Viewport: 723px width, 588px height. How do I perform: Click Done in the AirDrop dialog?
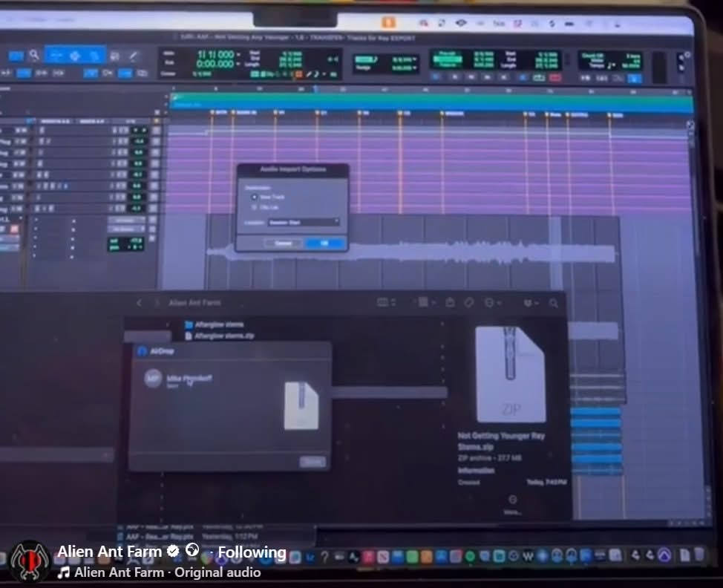(313, 462)
